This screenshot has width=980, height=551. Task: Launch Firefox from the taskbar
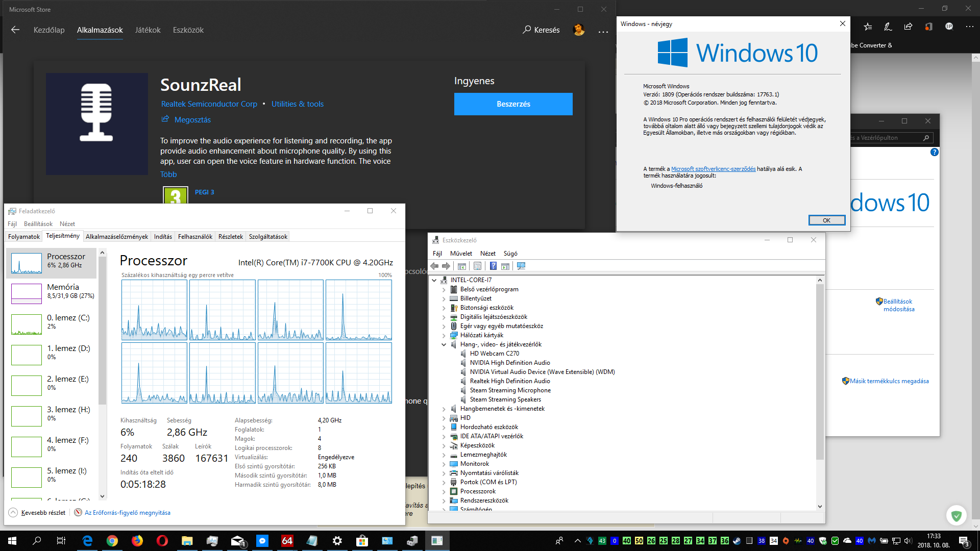pyautogui.click(x=137, y=541)
